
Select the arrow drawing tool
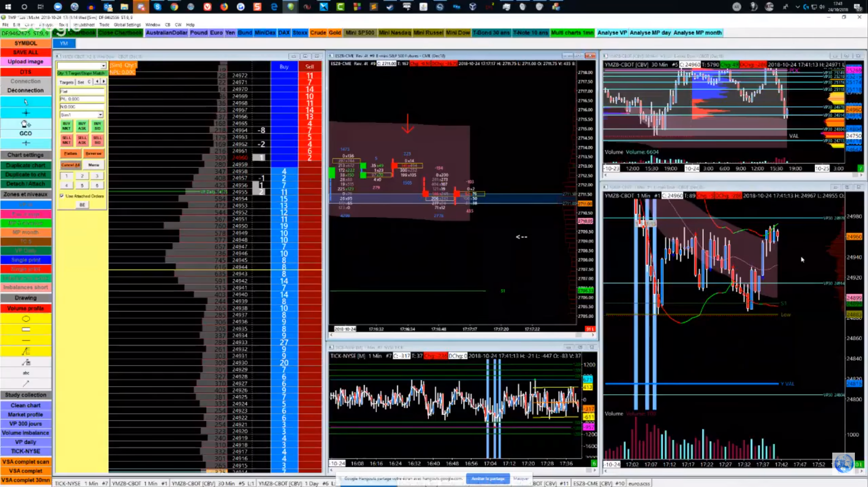click(26, 383)
